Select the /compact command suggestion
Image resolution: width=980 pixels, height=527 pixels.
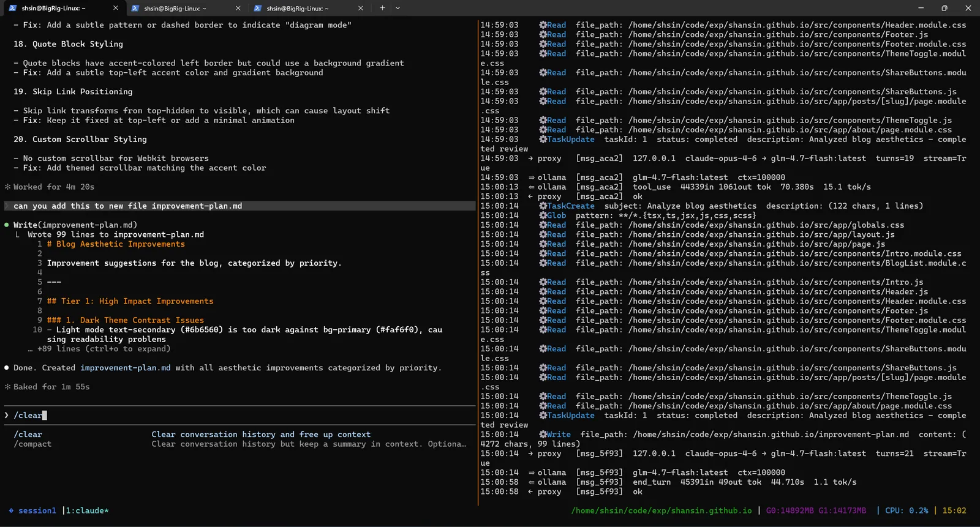(32, 444)
